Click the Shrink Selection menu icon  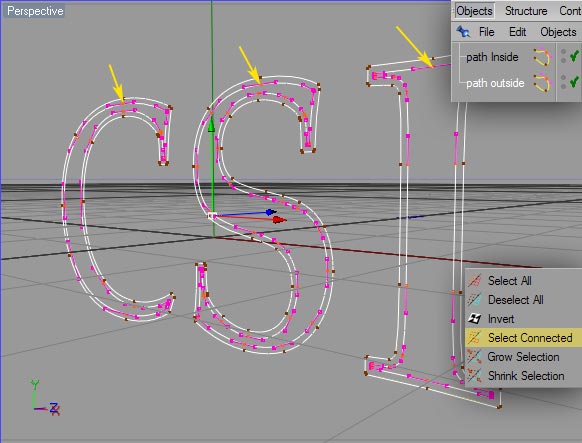475,375
